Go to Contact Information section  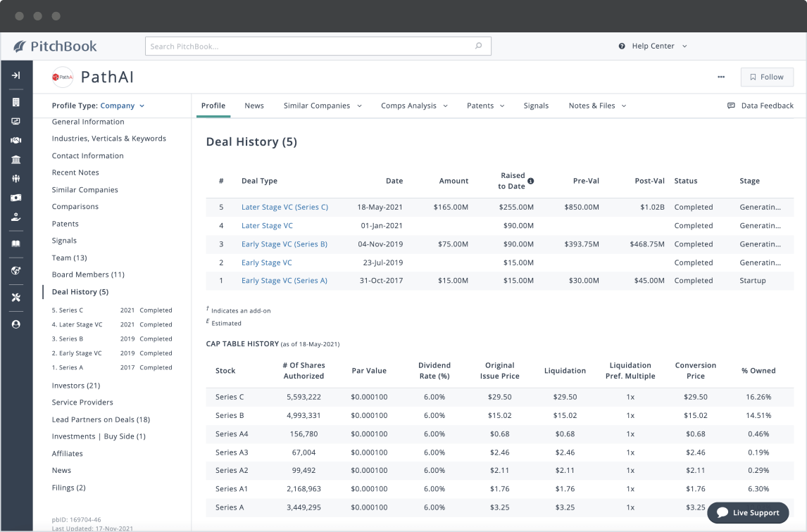87,156
